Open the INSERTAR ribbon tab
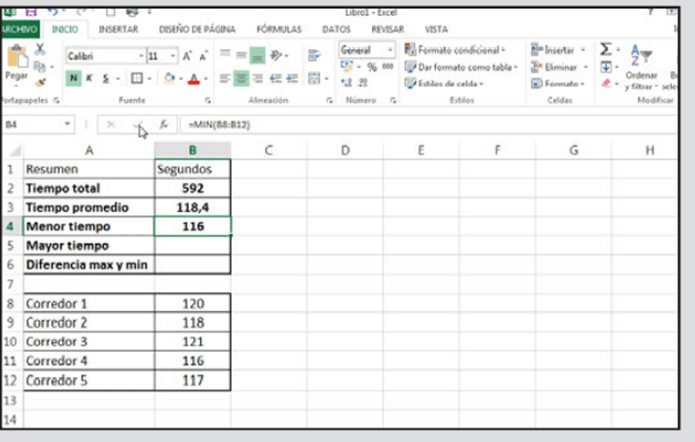 click(x=118, y=29)
